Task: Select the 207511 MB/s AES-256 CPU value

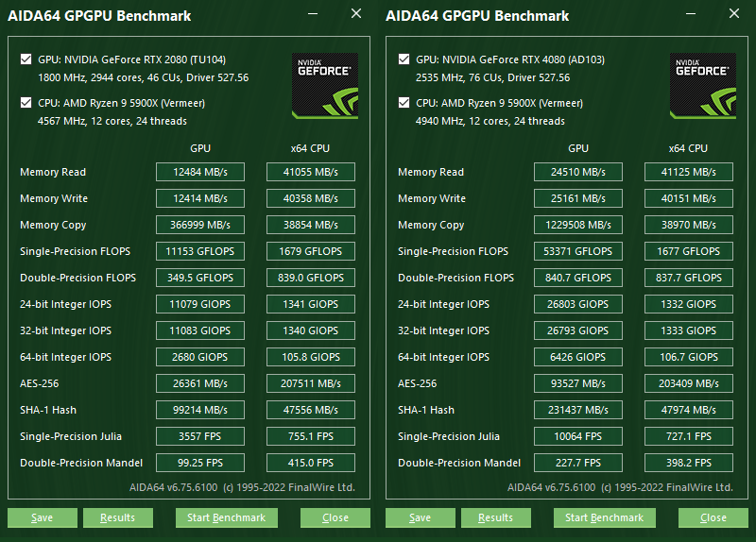Action: tap(311, 384)
